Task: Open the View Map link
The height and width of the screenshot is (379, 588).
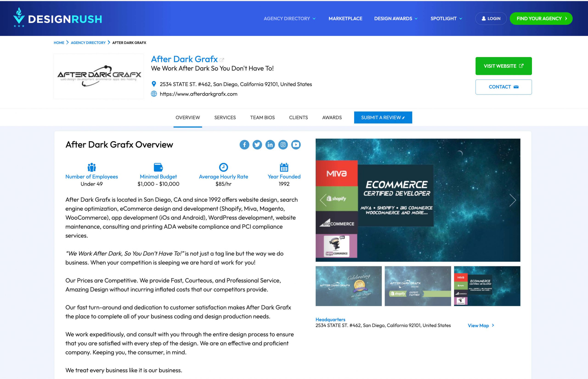Action: point(481,326)
